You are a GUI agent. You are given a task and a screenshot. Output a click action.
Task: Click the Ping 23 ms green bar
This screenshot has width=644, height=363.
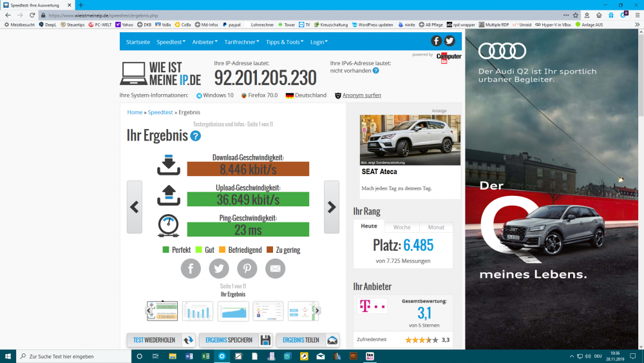tap(248, 230)
